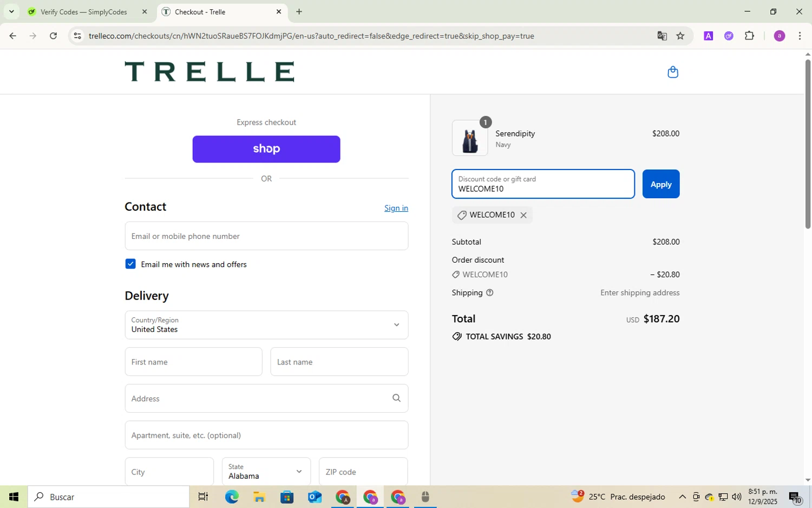Click the Apartment, suite, etc. field

coord(266,435)
